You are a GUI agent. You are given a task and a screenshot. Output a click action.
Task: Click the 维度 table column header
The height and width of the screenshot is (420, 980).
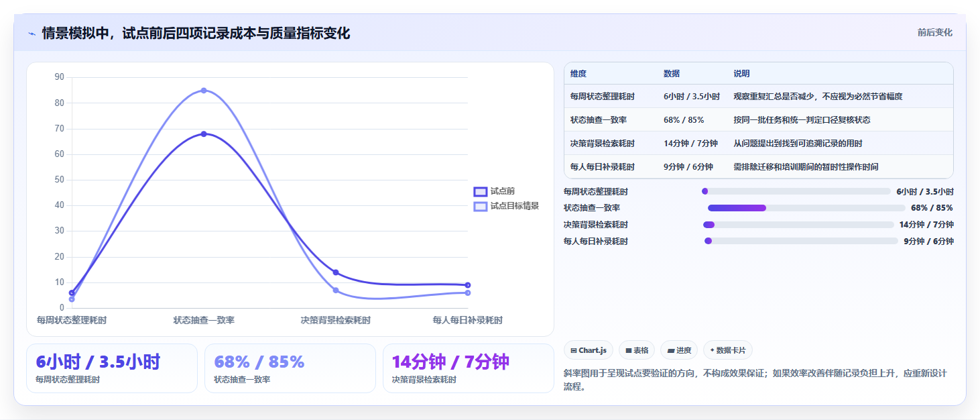tap(578, 74)
